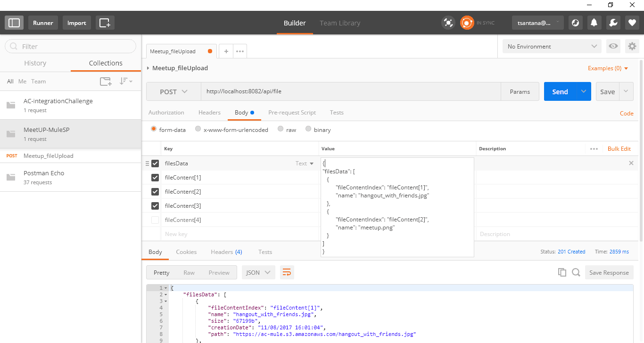
Task: Create new collection folder icon
Action: (106, 82)
